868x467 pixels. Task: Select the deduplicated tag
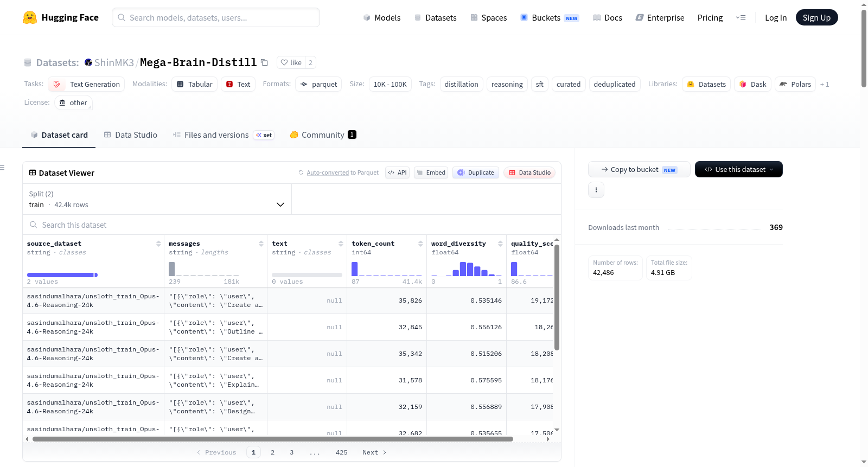tap(615, 84)
